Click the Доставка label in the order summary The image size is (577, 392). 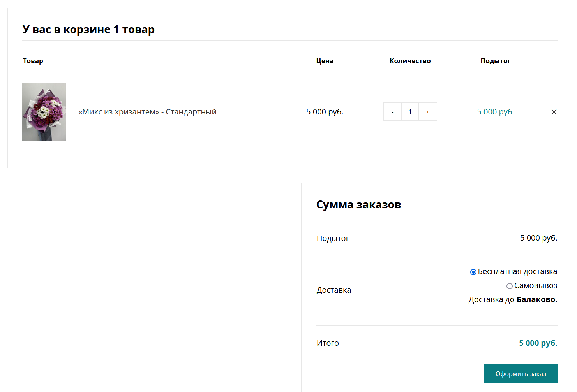pyautogui.click(x=334, y=290)
